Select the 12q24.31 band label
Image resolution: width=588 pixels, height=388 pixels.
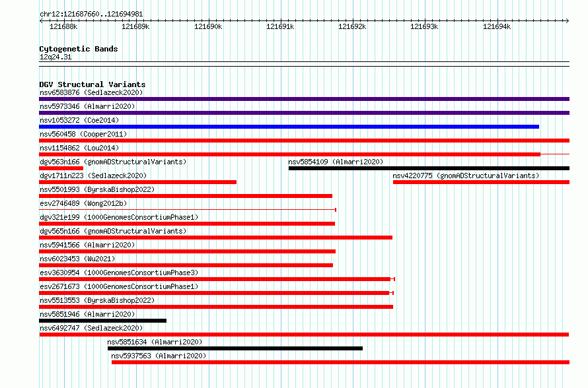(55, 57)
